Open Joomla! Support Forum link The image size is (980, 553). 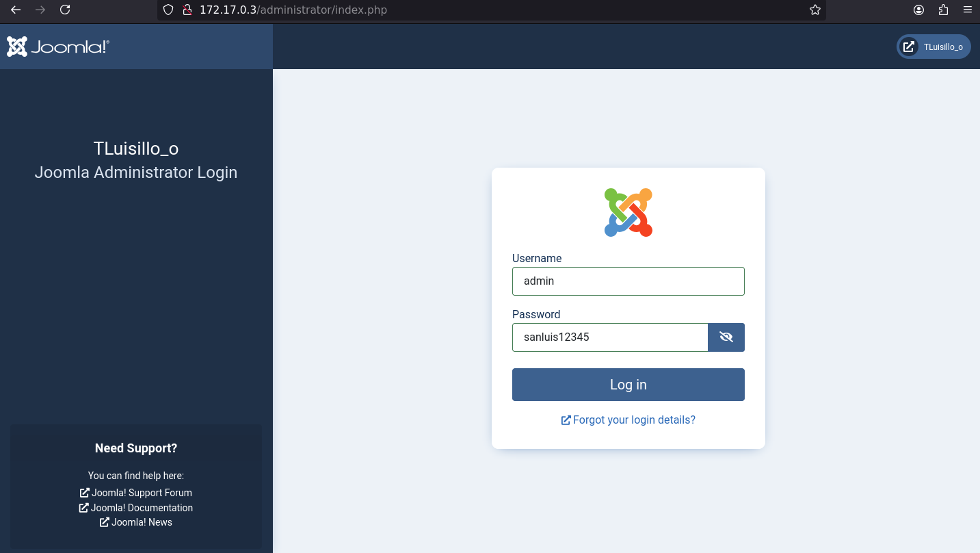(136, 493)
